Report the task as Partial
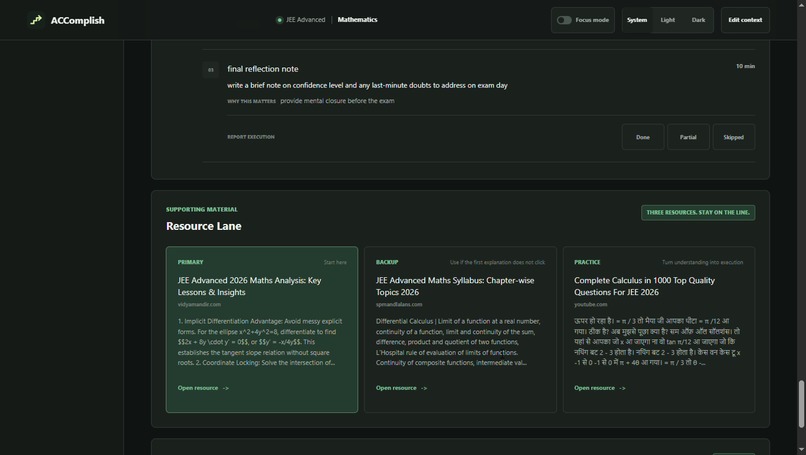The width and height of the screenshot is (806, 455). [688, 137]
